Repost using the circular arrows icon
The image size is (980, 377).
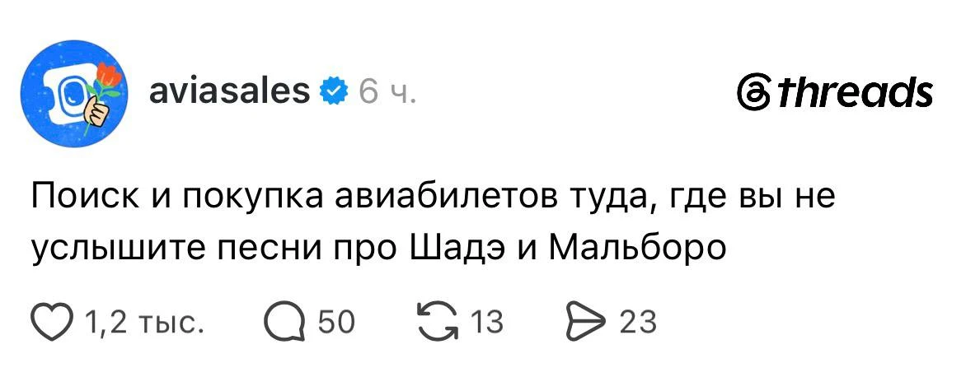(x=438, y=323)
